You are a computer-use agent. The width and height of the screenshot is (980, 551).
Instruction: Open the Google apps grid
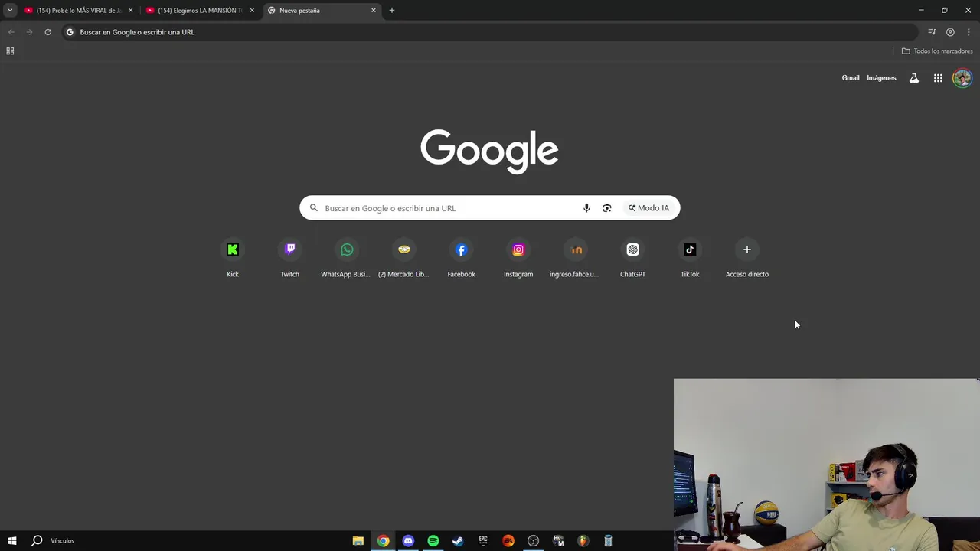point(938,78)
